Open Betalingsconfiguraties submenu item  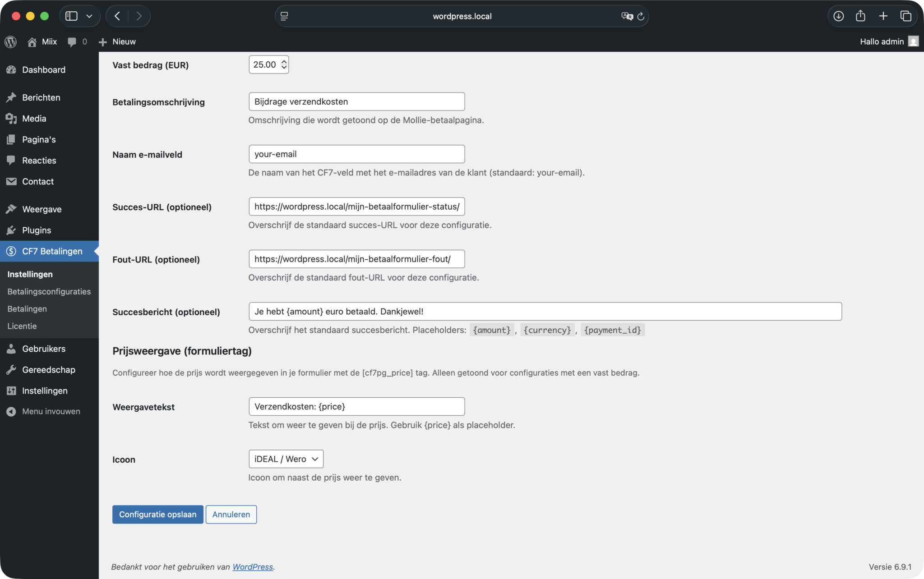49,292
